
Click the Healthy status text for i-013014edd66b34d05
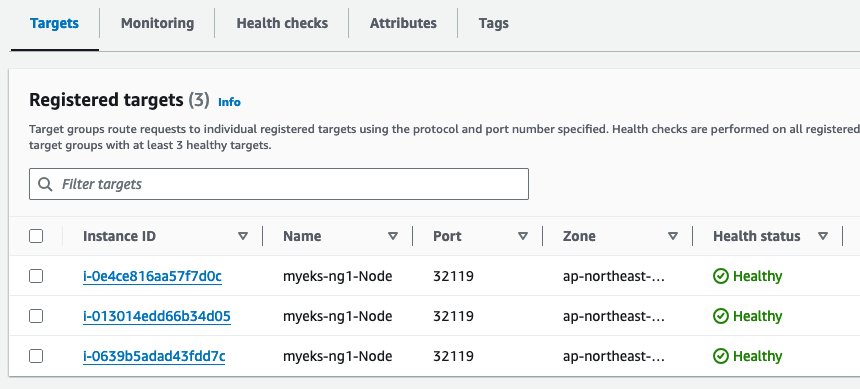point(758,316)
